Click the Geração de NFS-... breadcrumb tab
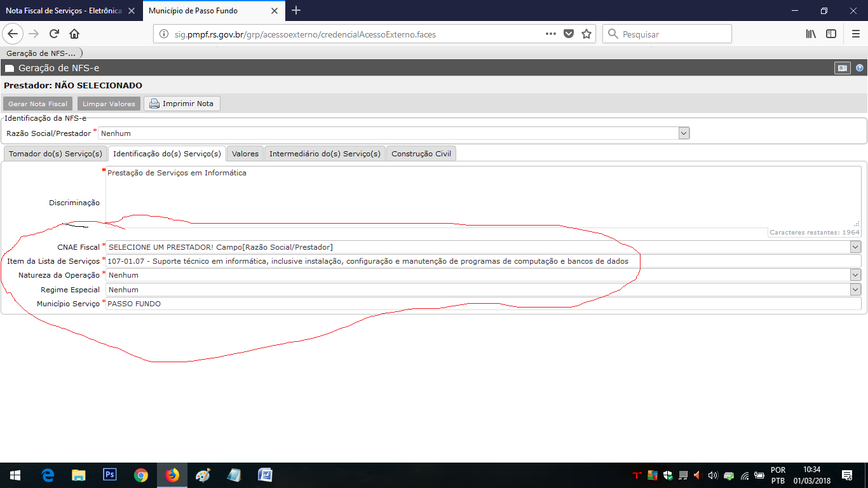868x488 pixels. pos(41,53)
